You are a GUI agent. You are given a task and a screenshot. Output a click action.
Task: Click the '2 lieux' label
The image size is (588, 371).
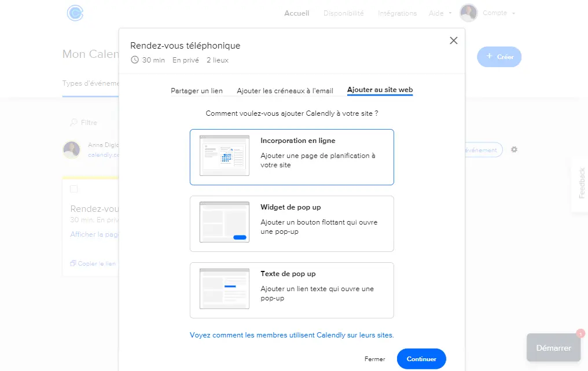click(218, 60)
